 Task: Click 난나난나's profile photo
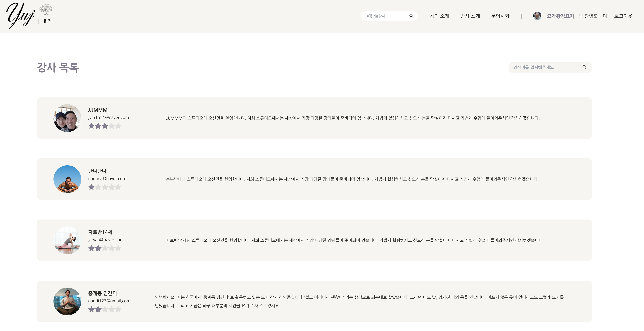pos(67,179)
